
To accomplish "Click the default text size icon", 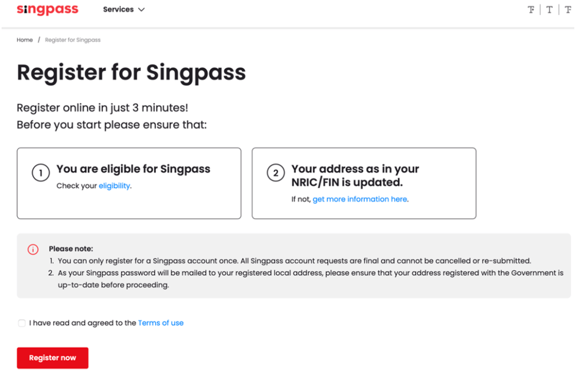I will point(549,9).
